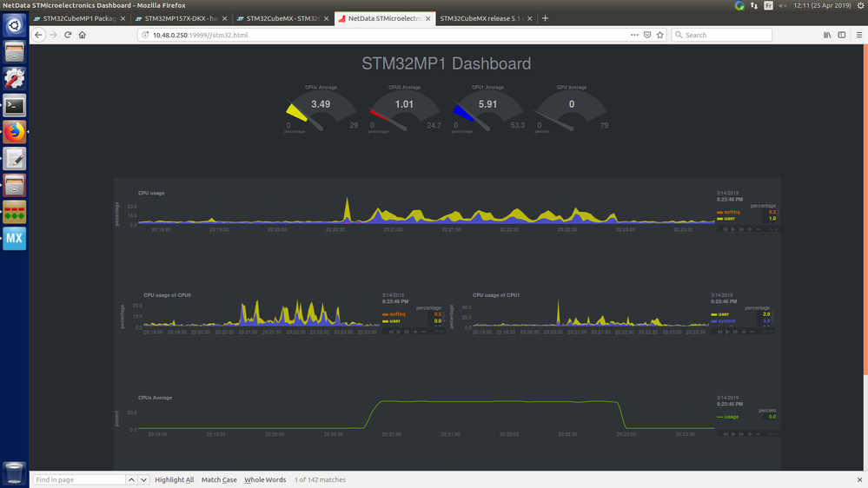Click the Pocket save icon in address bar

click(x=647, y=35)
